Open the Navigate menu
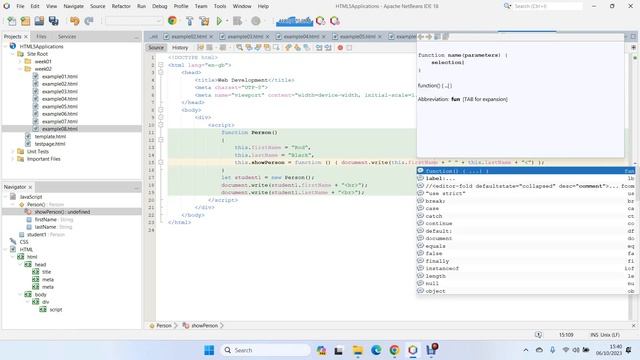Viewport: 640px width, 360px height. [73, 6]
